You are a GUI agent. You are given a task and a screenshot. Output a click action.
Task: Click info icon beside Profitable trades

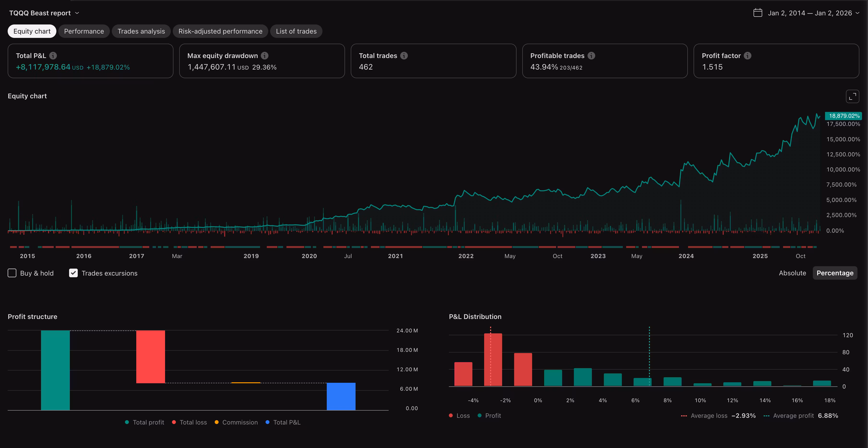tap(591, 56)
